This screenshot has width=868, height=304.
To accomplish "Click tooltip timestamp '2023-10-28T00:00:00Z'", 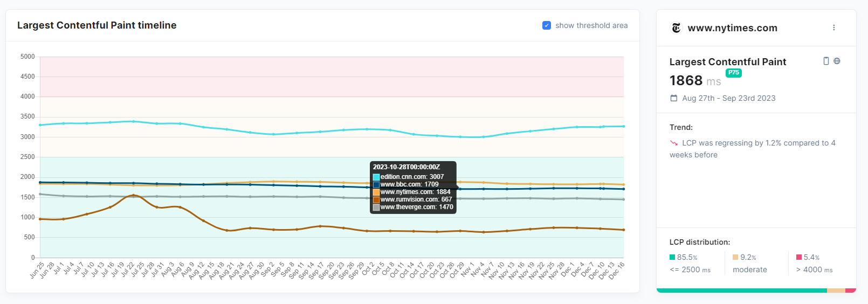I will (407, 167).
